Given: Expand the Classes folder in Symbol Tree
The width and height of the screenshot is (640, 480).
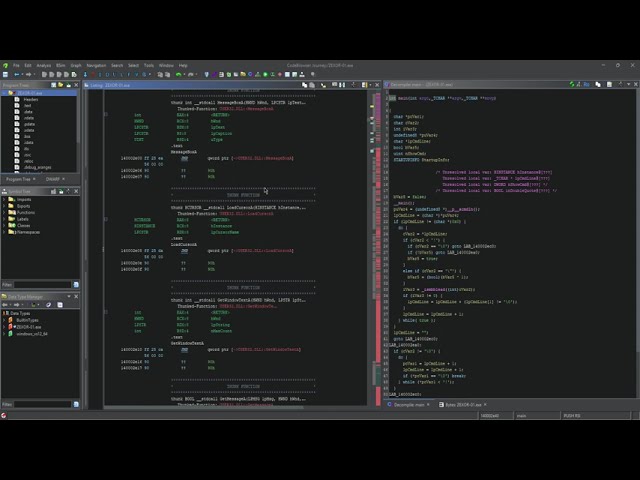Looking at the screenshot, I should click(4, 225).
